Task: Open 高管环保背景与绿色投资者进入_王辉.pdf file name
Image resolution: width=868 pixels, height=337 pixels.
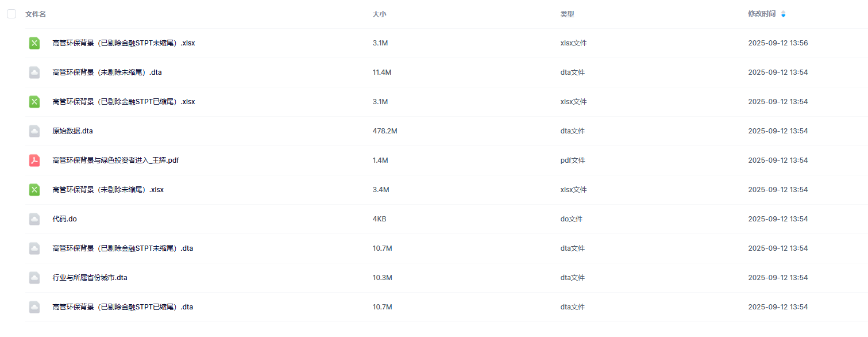Action: 115,160
